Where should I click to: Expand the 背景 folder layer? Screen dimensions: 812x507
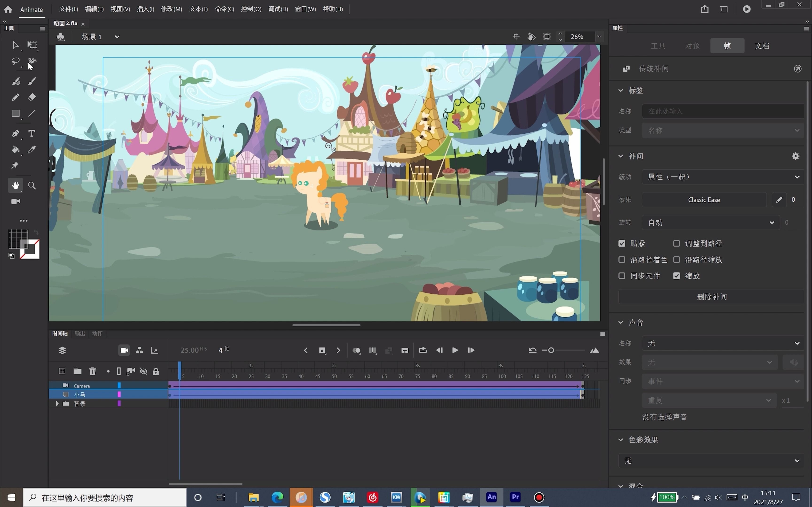click(x=57, y=404)
